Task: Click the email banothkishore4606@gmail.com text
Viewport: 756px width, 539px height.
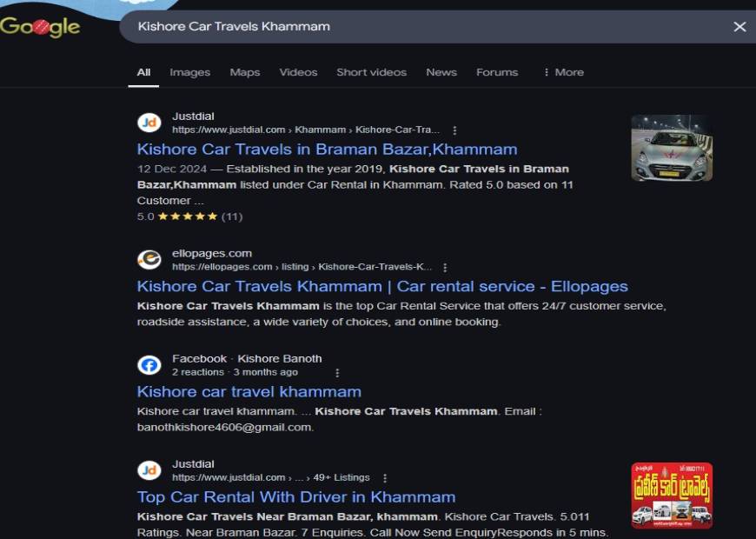Action: pyautogui.click(x=225, y=427)
